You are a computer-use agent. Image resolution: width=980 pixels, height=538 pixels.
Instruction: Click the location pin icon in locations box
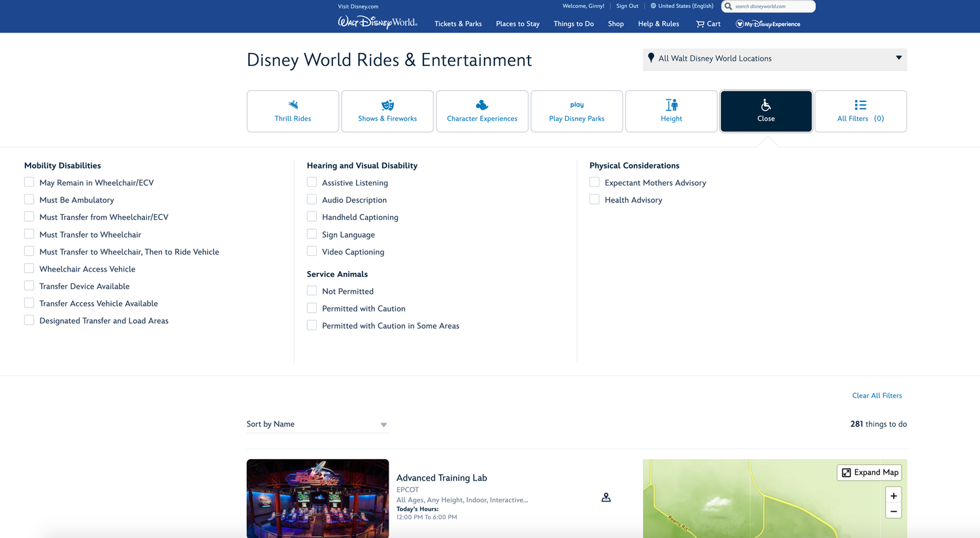pos(651,57)
